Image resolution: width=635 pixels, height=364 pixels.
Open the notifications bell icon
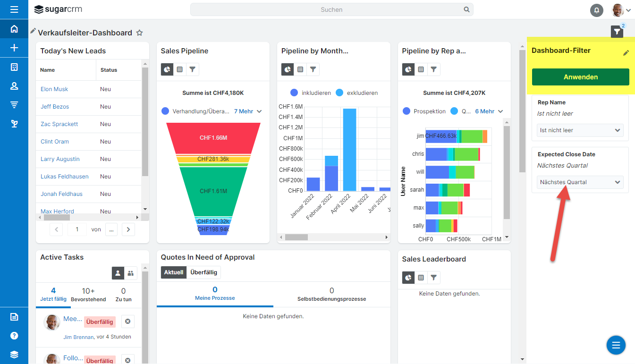pos(597,10)
